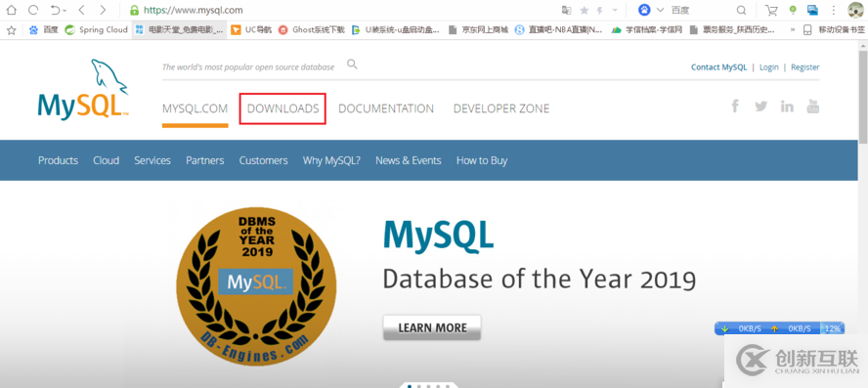Open the 直播吧-NBA直播 bookmark
868x388 pixels.
point(558,30)
